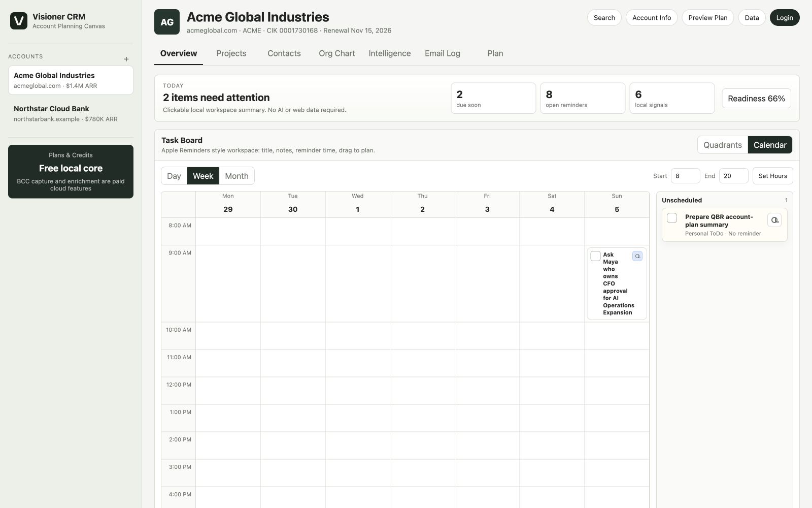Click the Fri 3 column header
The image size is (812, 508).
tap(487, 204)
